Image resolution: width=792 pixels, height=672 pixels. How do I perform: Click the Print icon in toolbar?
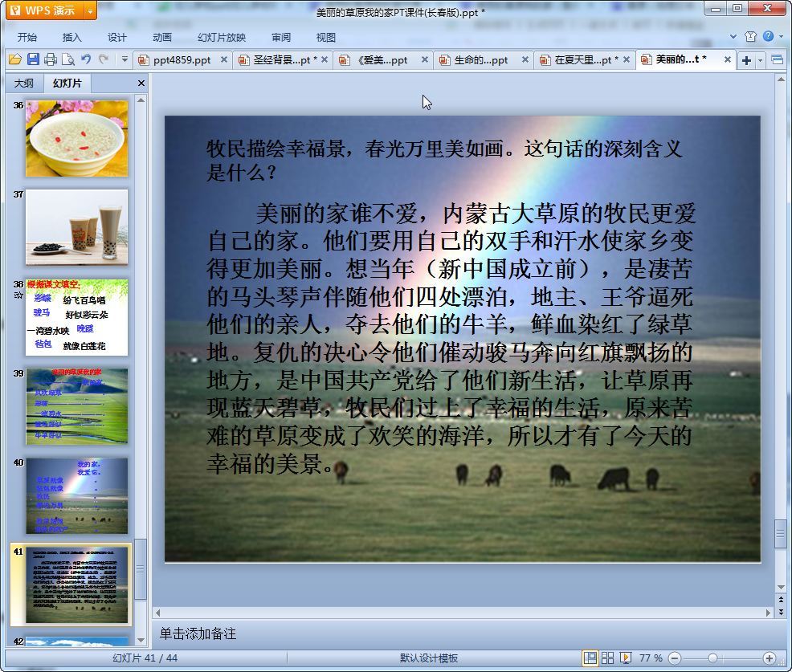[x=50, y=59]
